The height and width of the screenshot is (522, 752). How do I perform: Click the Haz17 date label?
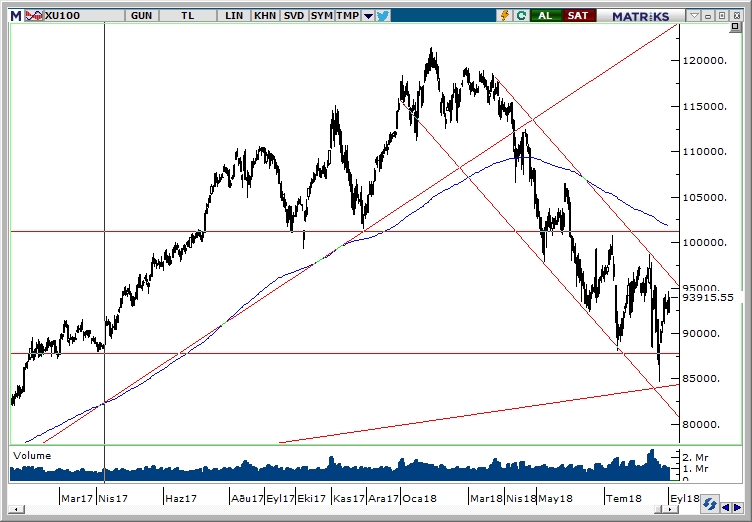coord(181,498)
